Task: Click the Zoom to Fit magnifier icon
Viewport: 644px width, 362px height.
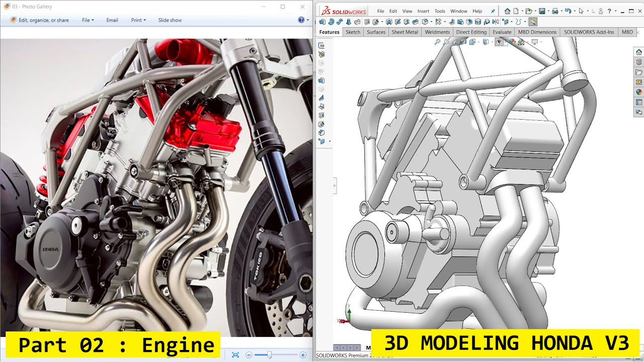Action: (x=437, y=42)
